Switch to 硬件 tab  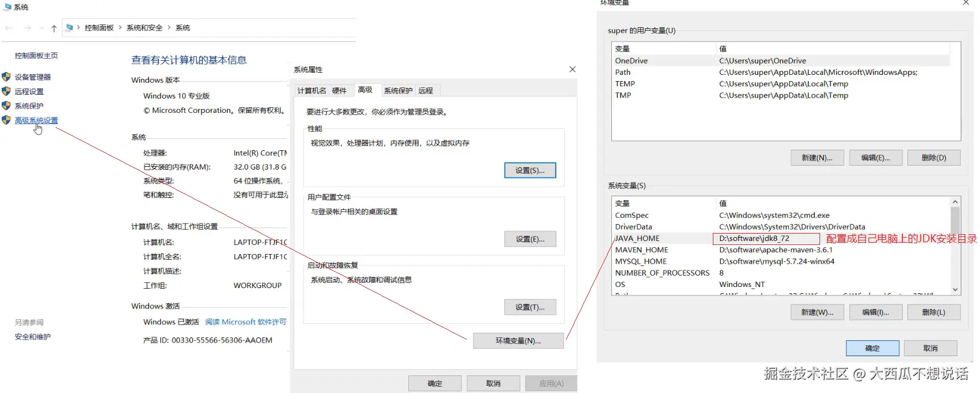pyautogui.click(x=339, y=91)
